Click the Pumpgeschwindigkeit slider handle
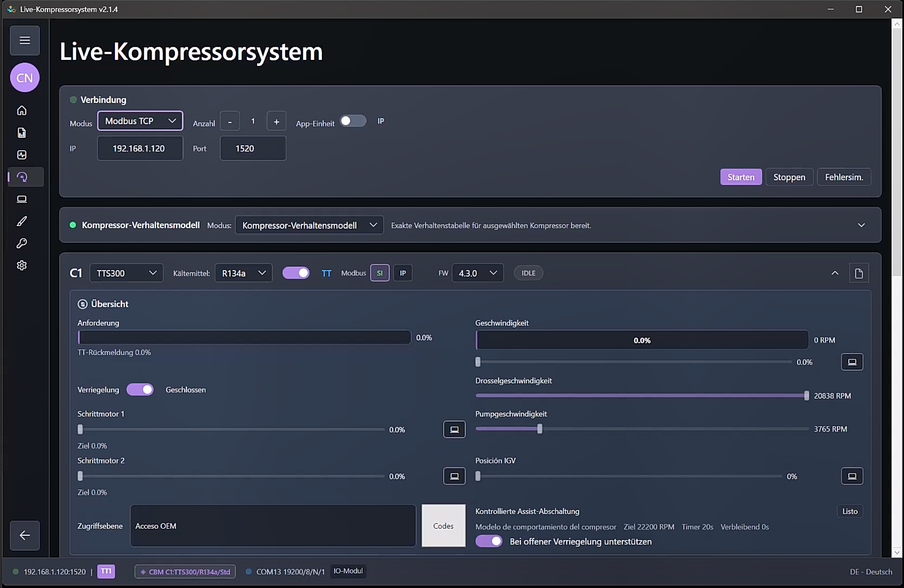Image resolution: width=904 pixels, height=588 pixels. 539,429
